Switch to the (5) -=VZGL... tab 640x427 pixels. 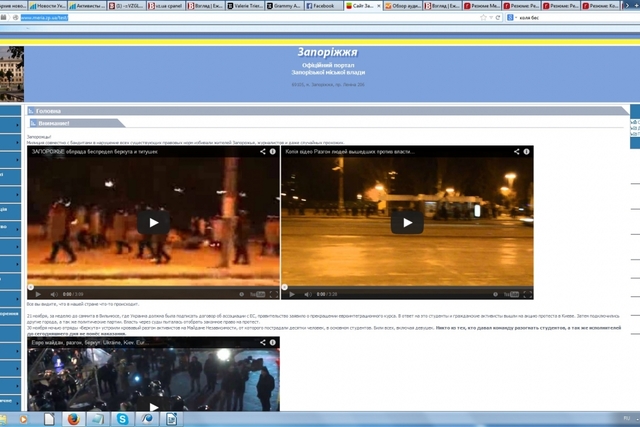127,6
